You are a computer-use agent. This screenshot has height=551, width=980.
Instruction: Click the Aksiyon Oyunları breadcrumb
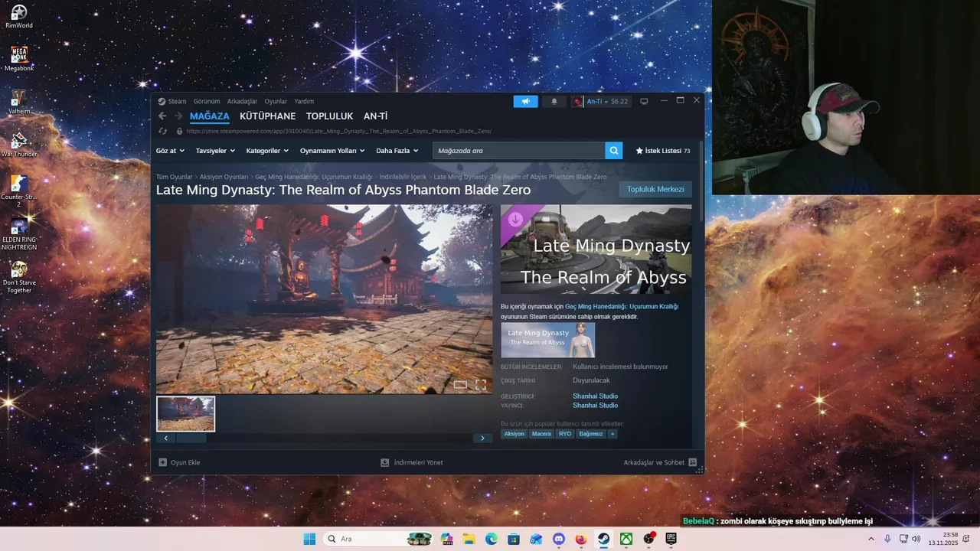224,177
